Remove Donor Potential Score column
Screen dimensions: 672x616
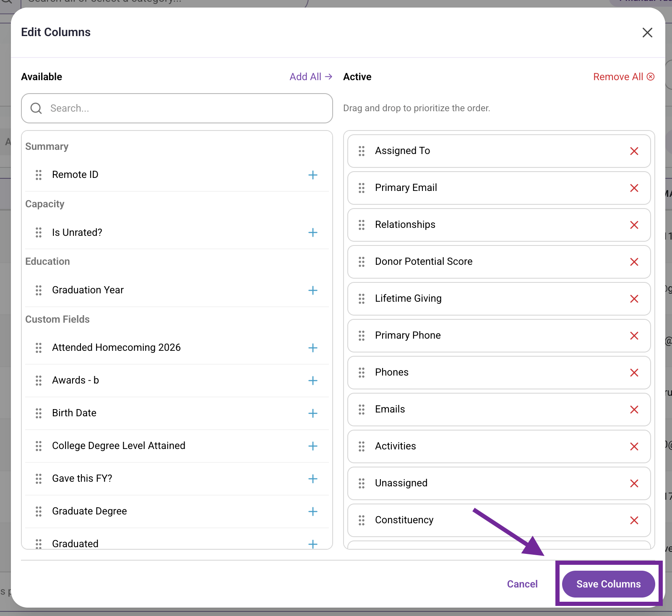click(634, 262)
